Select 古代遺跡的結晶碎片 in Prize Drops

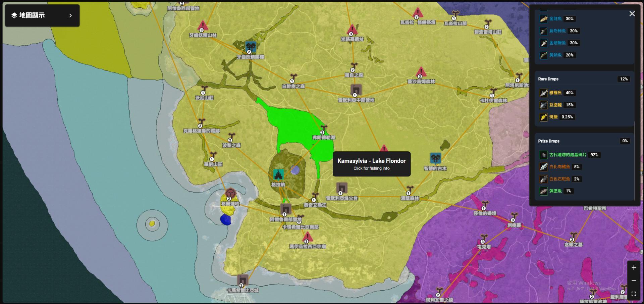click(568, 155)
